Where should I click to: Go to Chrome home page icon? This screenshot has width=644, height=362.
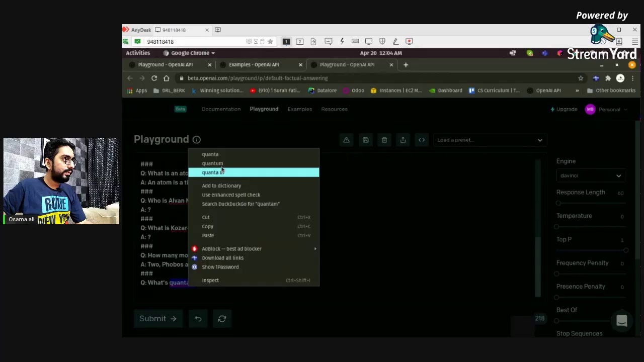click(167, 78)
